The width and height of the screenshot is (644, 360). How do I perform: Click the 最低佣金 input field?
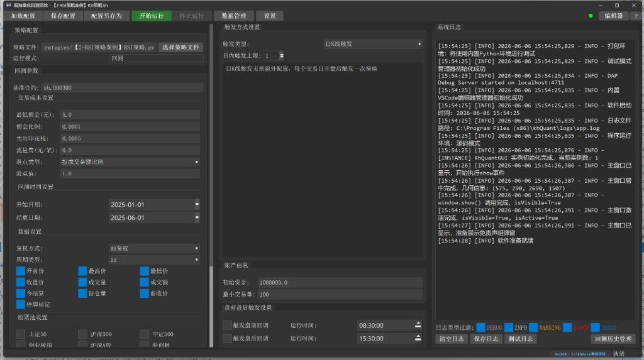(130, 114)
